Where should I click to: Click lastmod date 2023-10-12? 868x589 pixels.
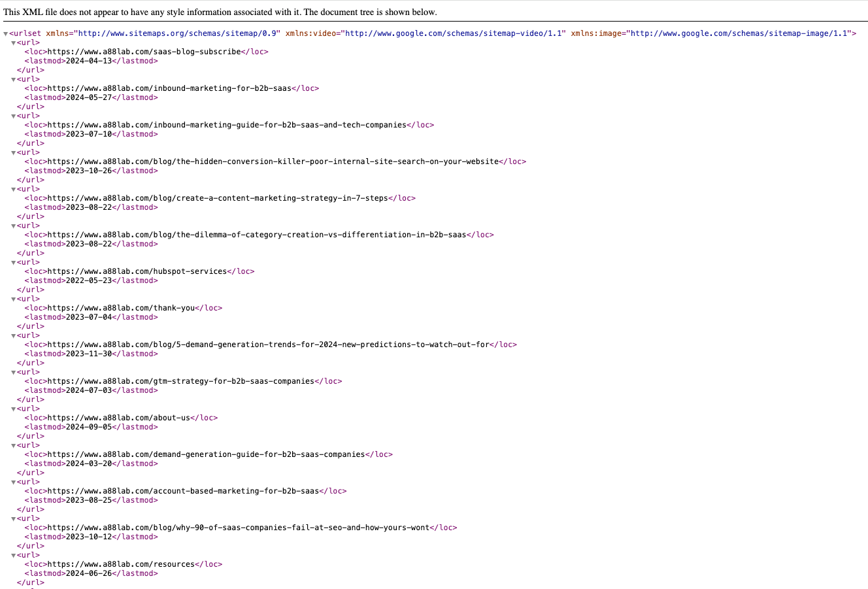pyautogui.click(x=88, y=537)
